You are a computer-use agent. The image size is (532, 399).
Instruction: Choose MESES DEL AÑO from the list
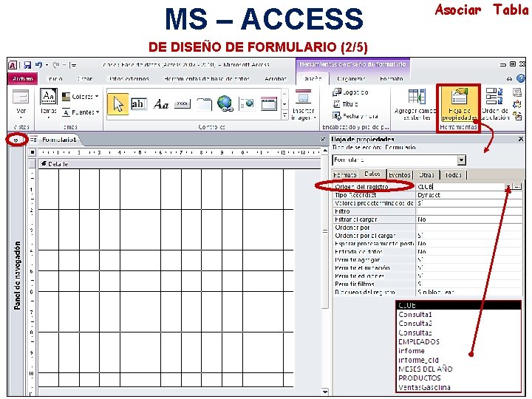(425, 369)
